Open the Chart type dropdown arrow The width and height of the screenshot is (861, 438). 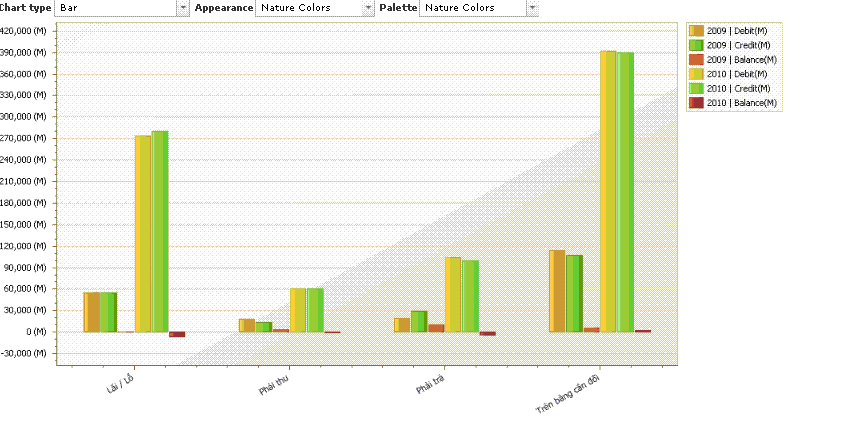(182, 8)
